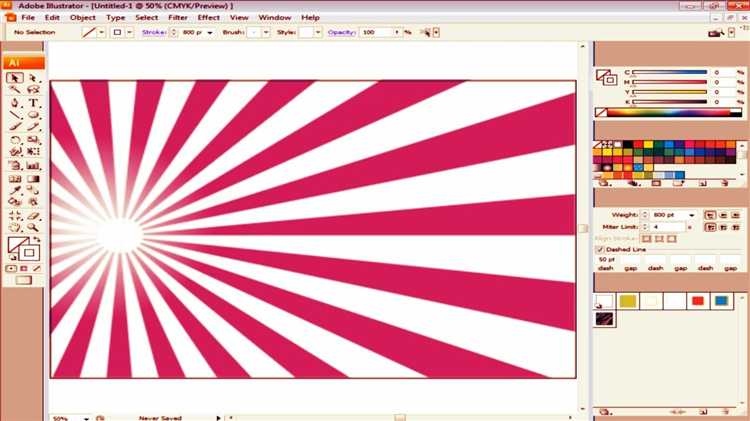Screen dimensions: 750x421
Task: Open the Effect menu
Action: pos(209,17)
